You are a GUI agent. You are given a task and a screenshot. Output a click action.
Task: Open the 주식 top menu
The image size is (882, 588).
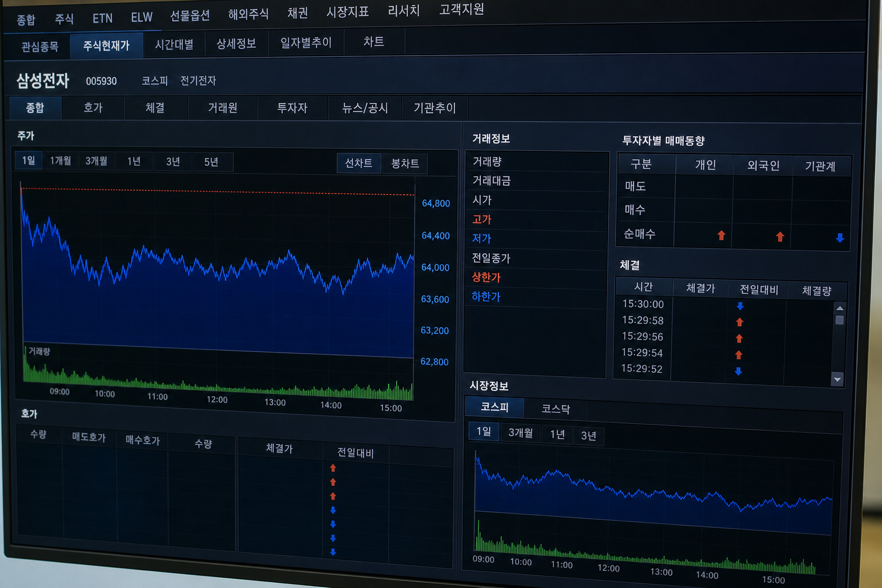64,19
